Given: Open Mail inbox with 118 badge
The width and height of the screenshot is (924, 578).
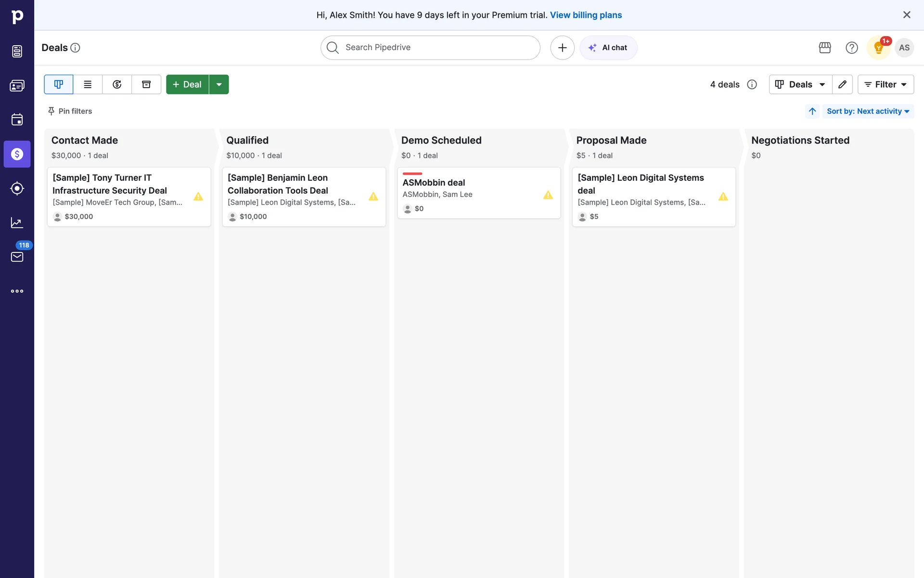Looking at the screenshot, I should click(17, 257).
